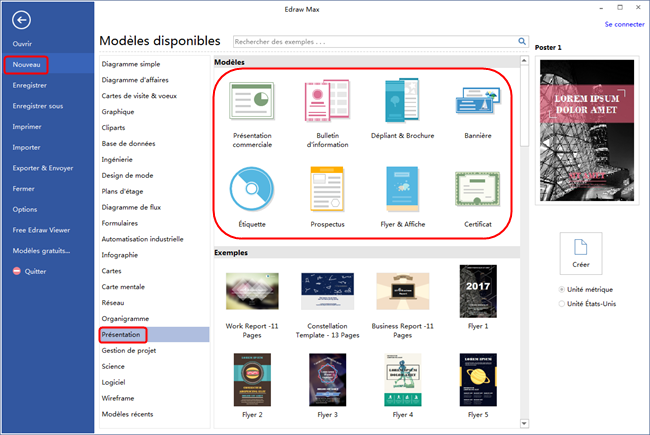Choose Automatisation industrielle category

tap(143, 239)
